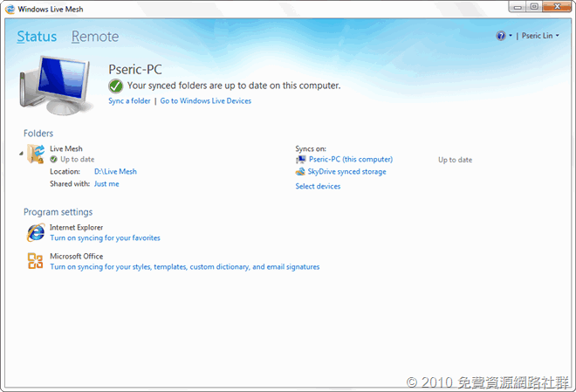Collapse the Live Mesh folder entry
Screen dimensions: 576x392
(x=21, y=153)
